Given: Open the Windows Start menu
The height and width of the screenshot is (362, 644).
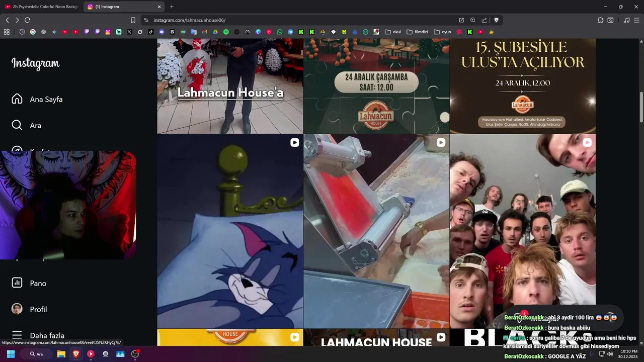Looking at the screenshot, I should click(11, 354).
